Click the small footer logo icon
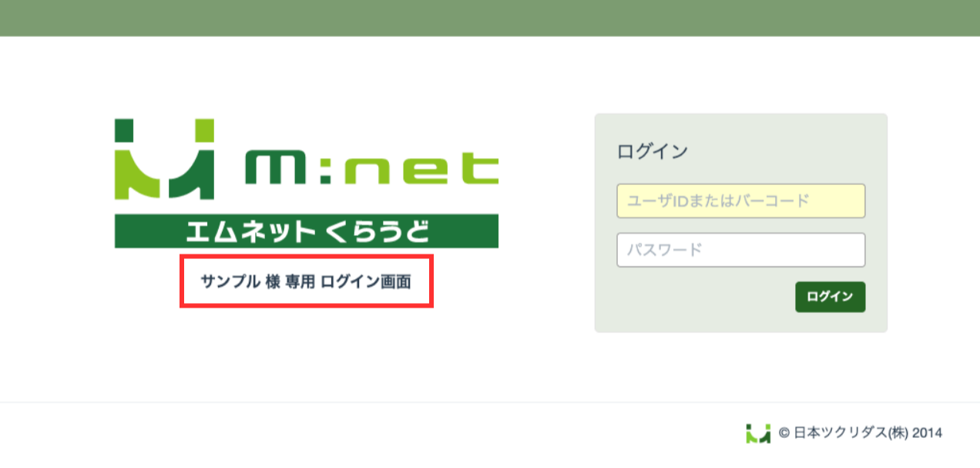Image resolution: width=980 pixels, height=468 pixels. coord(758,433)
